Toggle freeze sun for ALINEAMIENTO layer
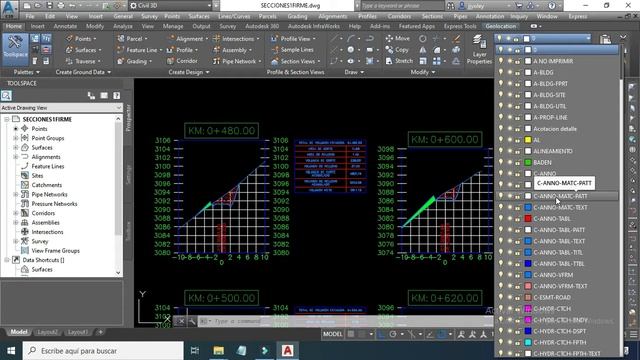The image size is (640, 360). click(x=509, y=151)
